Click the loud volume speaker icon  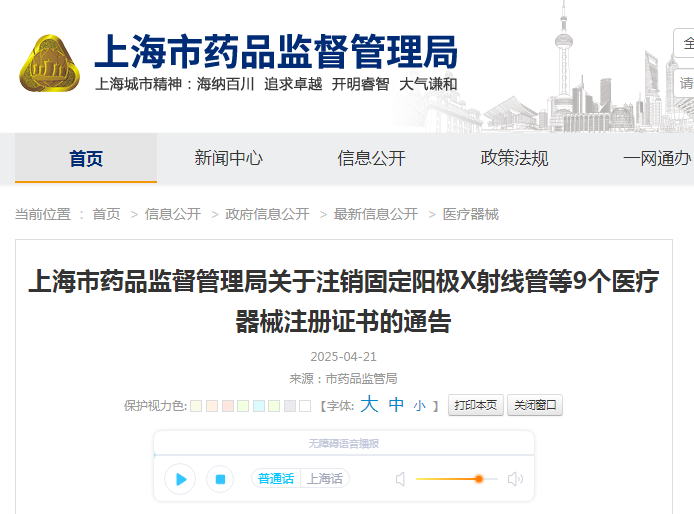(515, 479)
